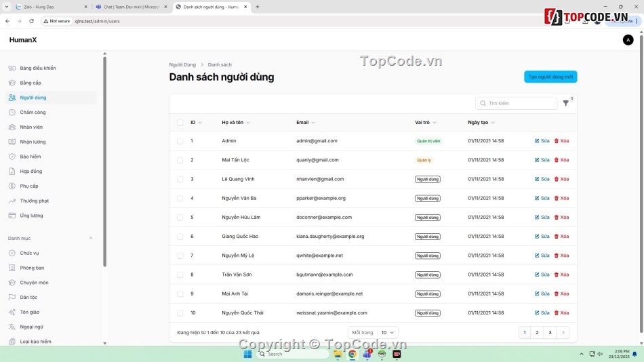Screen dimensions: 644x362
Task: Click the Tìm kiếm search field
Action: coord(517,103)
